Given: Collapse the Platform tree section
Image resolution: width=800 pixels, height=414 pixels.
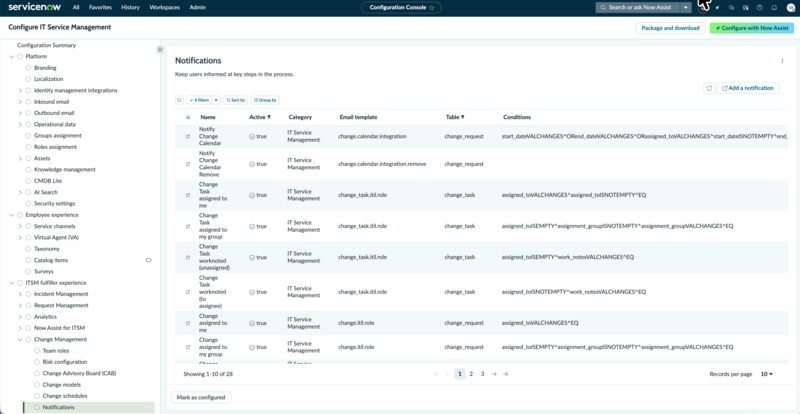Looking at the screenshot, I should click(12, 57).
